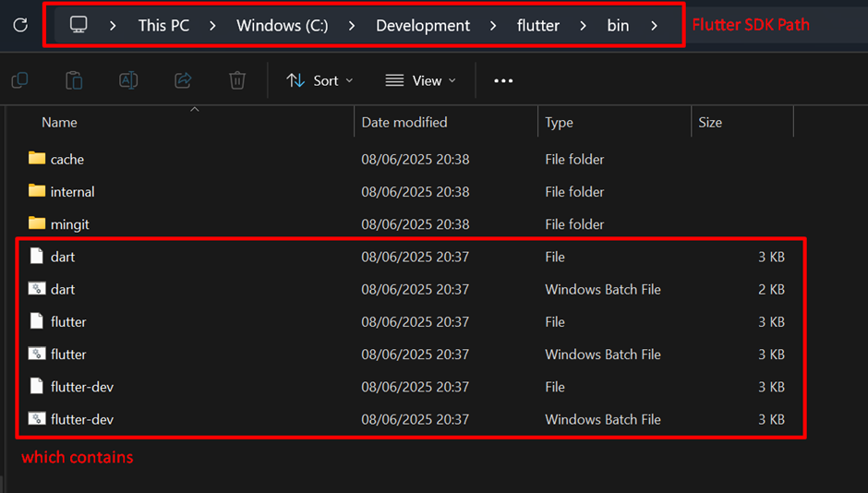Select the flutter-dev plain File entry

click(x=406, y=387)
